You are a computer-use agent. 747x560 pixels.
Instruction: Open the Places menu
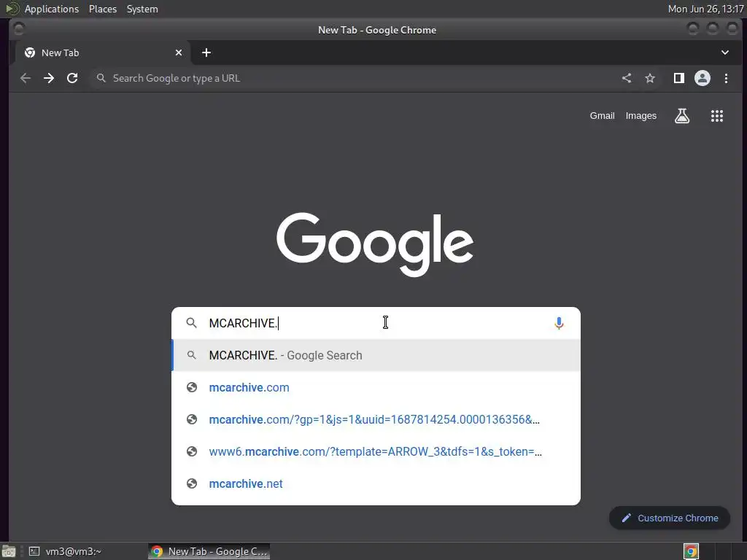(103, 9)
